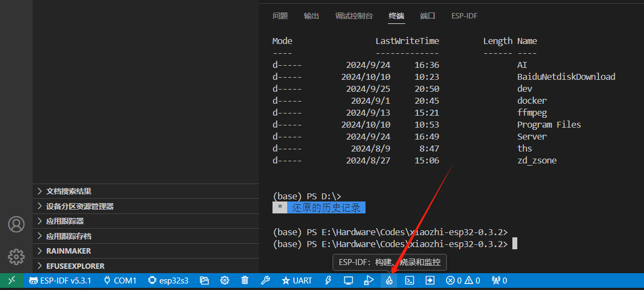Open the ESP-IDF terminal icon in status bar
Viewport: 644px width, 290px height.
pos(410,281)
